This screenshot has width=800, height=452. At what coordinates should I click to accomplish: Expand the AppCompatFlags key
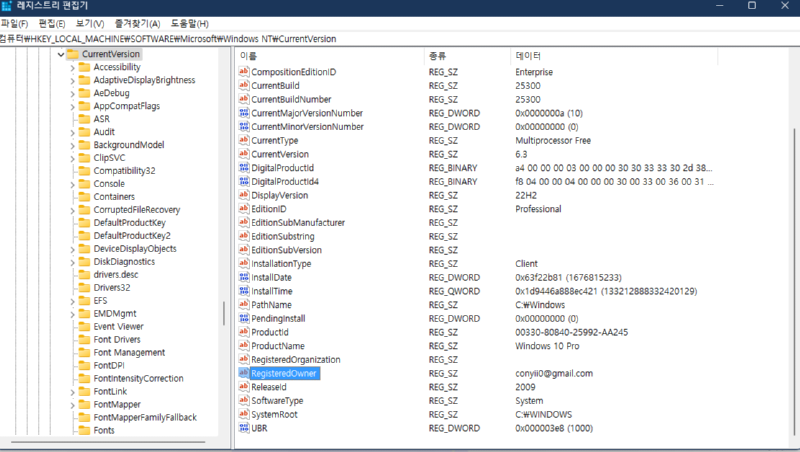(x=73, y=106)
